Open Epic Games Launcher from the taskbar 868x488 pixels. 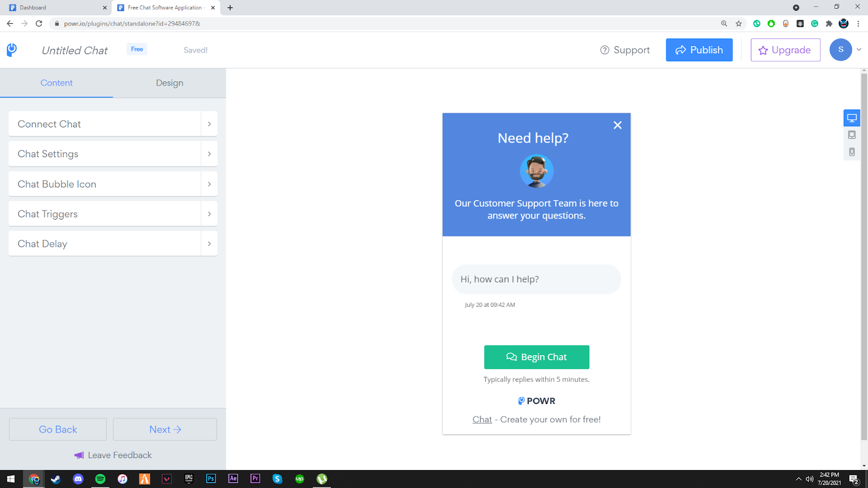pos(189,479)
